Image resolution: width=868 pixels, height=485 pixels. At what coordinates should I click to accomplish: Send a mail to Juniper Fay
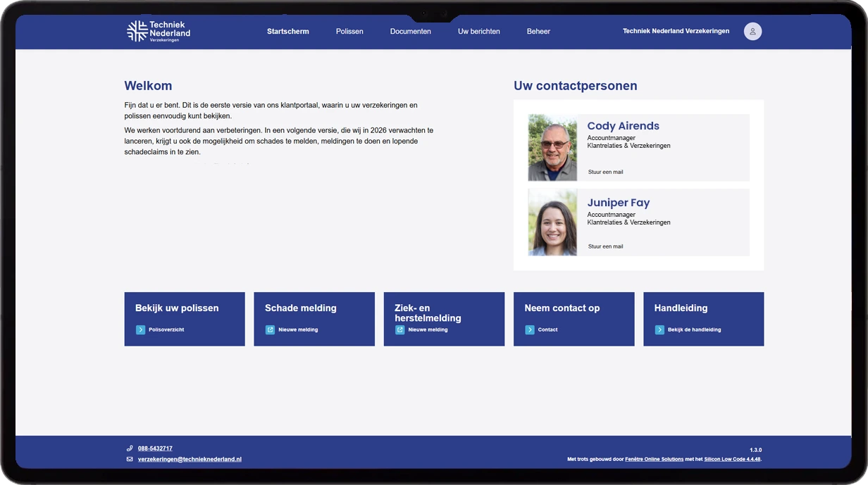(x=605, y=246)
